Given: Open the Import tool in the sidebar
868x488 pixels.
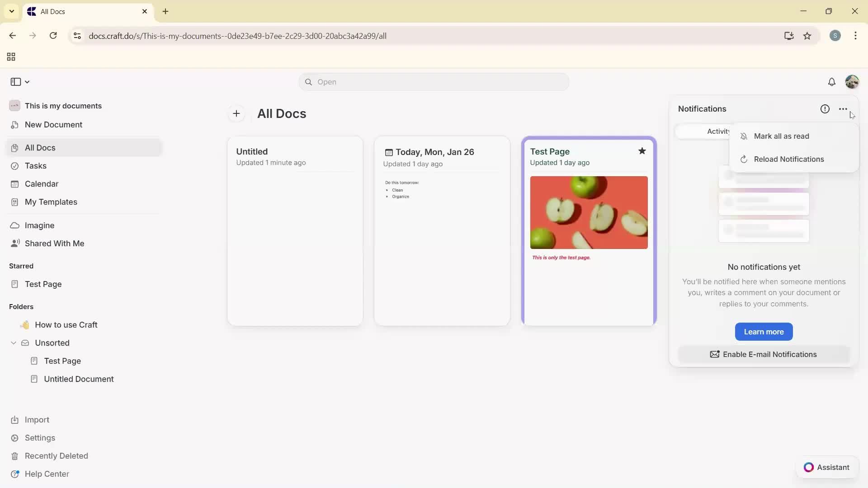Looking at the screenshot, I should tap(37, 419).
